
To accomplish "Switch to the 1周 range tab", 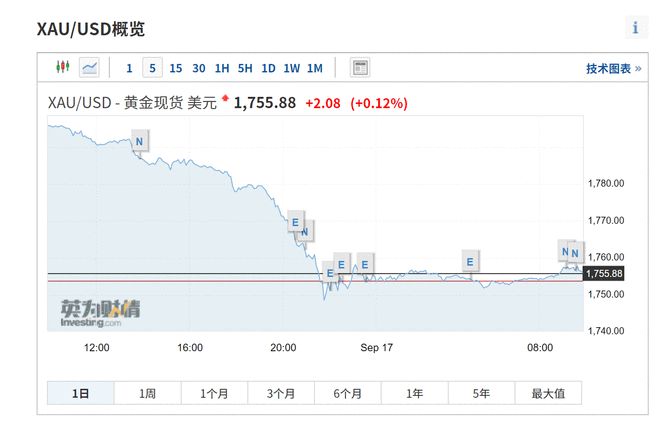I will coord(147,394).
